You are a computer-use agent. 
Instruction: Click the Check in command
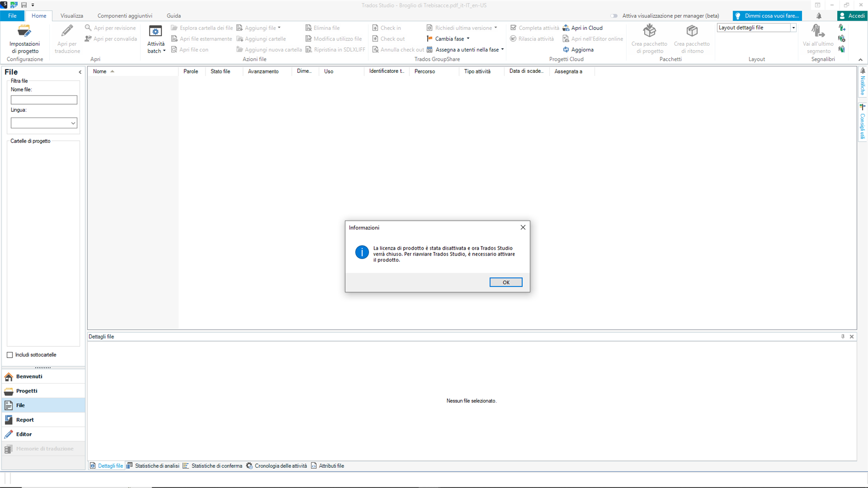pos(387,28)
